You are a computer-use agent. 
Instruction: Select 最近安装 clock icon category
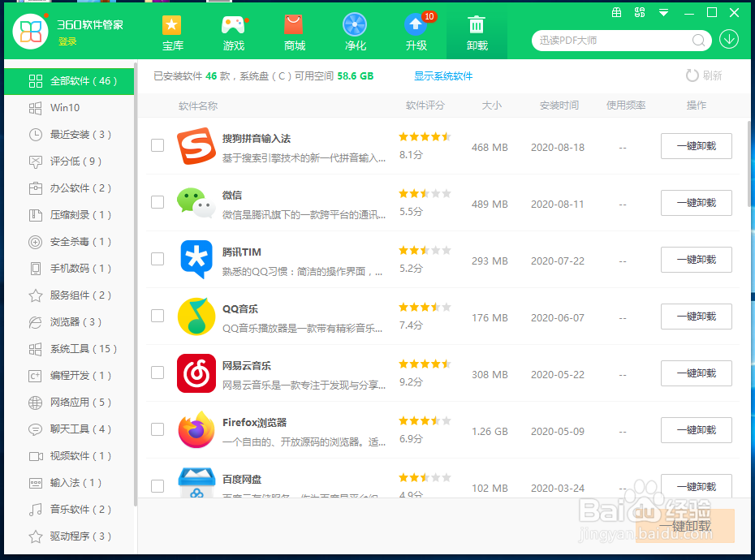click(x=35, y=135)
